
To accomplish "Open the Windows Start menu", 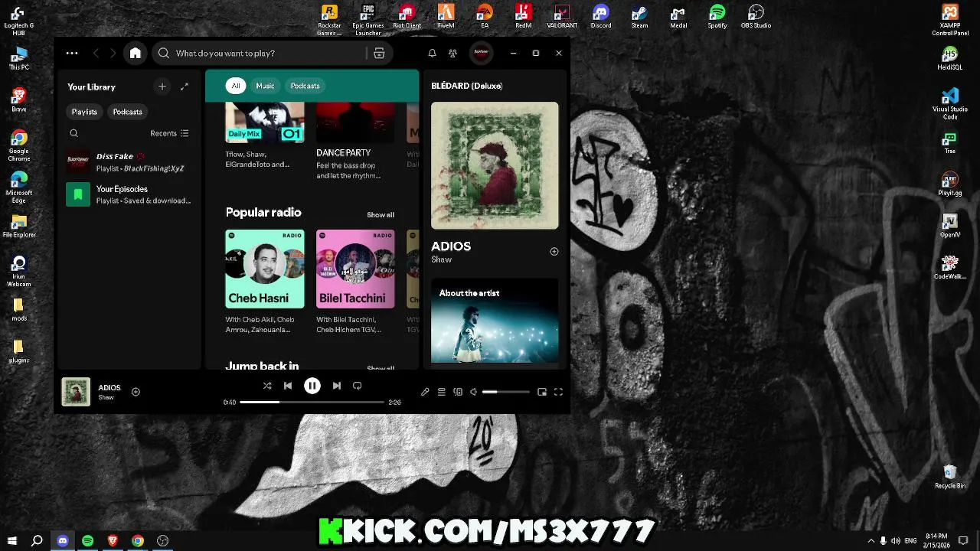I will (12, 540).
